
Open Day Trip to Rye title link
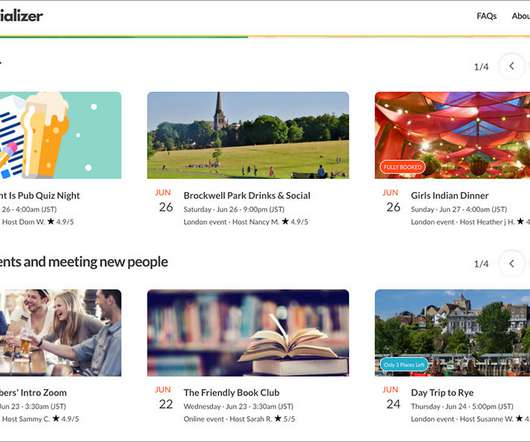point(442,393)
